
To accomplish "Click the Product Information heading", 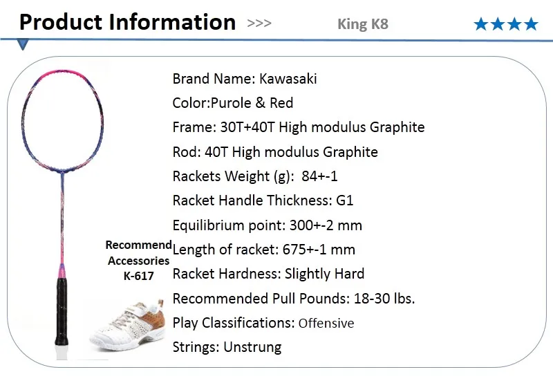I will pyautogui.click(x=127, y=22).
